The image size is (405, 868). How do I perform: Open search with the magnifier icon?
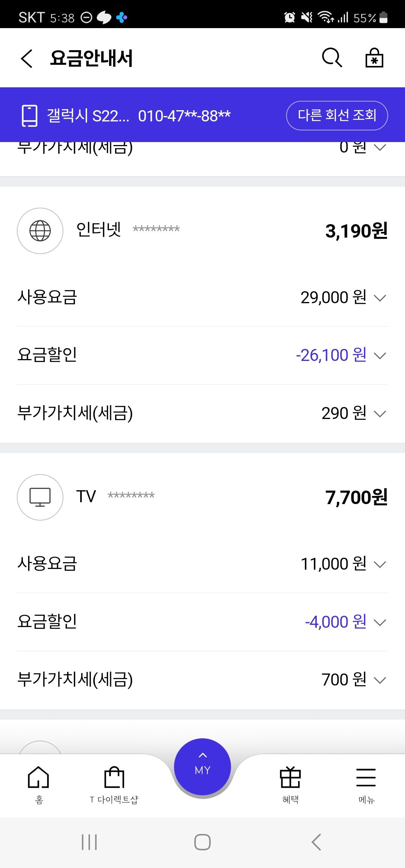click(332, 58)
